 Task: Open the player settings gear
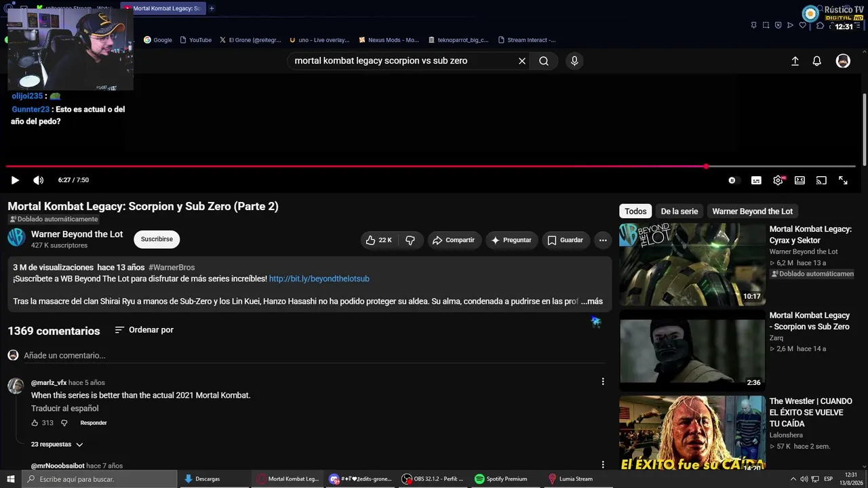point(778,180)
